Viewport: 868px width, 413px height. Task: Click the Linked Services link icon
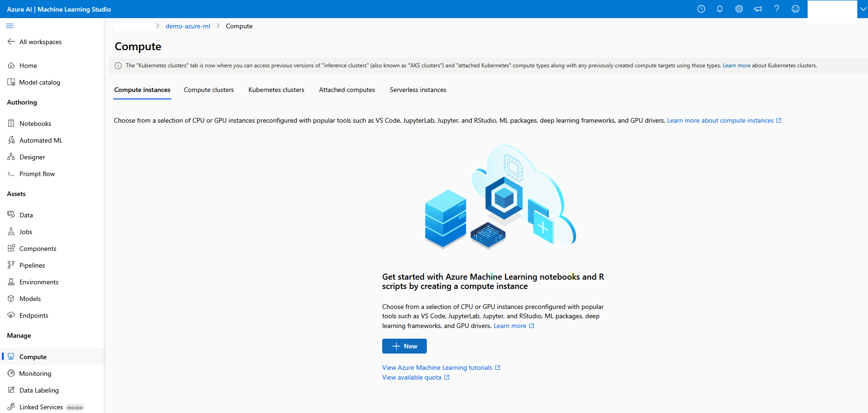[x=11, y=406]
